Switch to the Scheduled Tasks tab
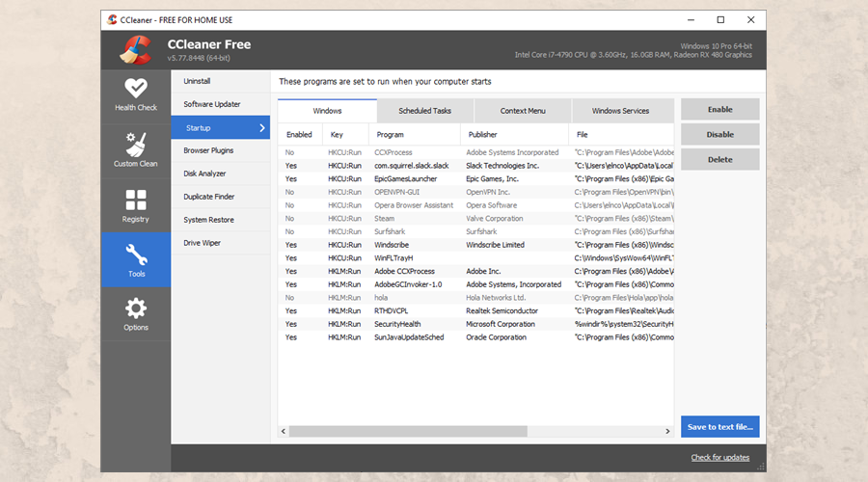868x482 pixels. click(x=425, y=111)
